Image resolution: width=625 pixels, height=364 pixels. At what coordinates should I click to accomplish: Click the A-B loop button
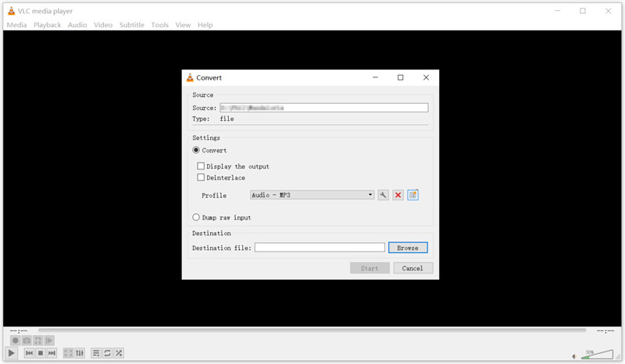[37, 341]
